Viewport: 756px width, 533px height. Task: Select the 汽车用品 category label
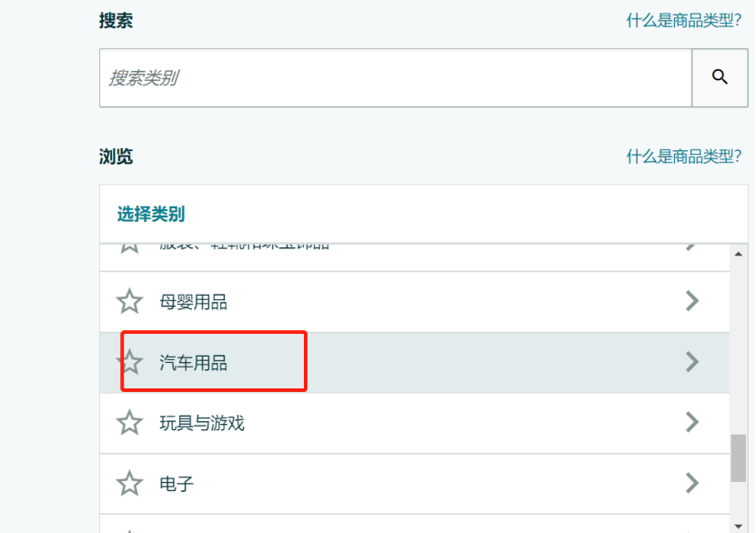[194, 363]
